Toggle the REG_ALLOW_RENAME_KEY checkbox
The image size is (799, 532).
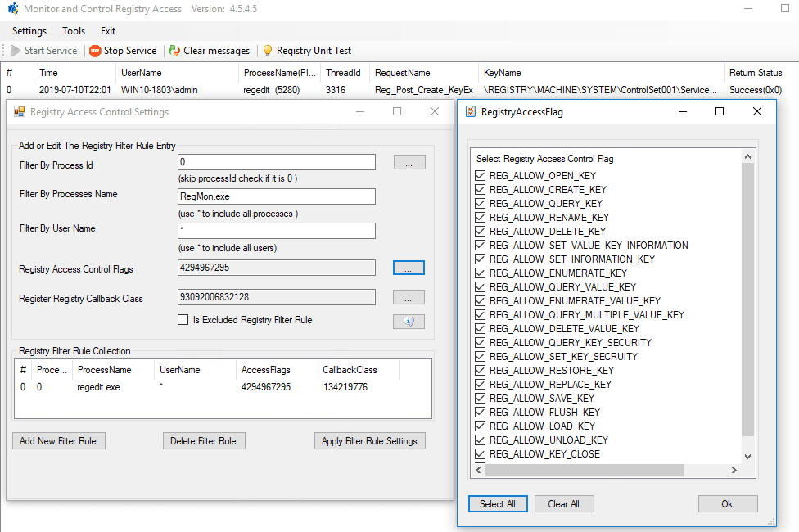[x=480, y=218]
